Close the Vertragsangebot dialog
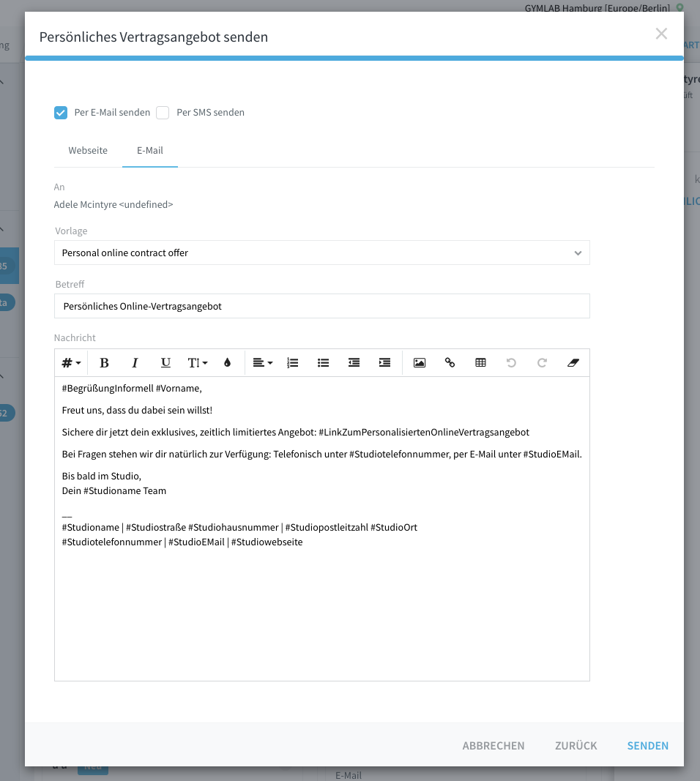Screen dimensions: 700x781 (661, 34)
